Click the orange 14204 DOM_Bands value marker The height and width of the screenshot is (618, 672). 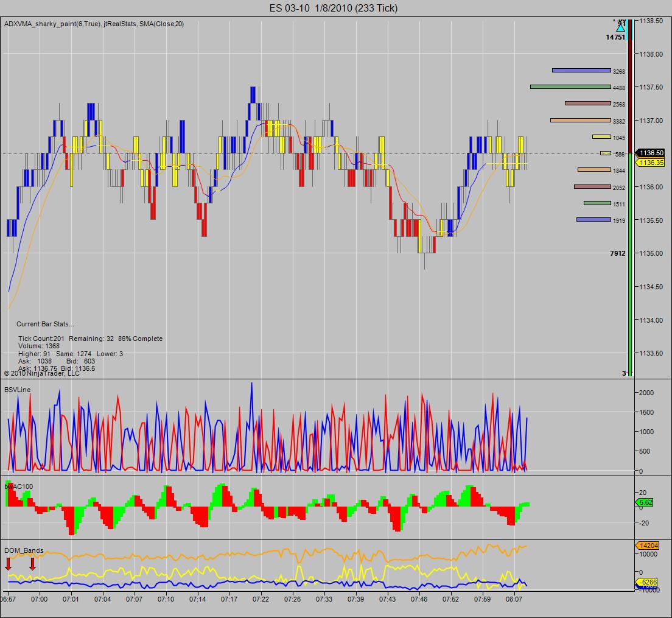(x=646, y=546)
